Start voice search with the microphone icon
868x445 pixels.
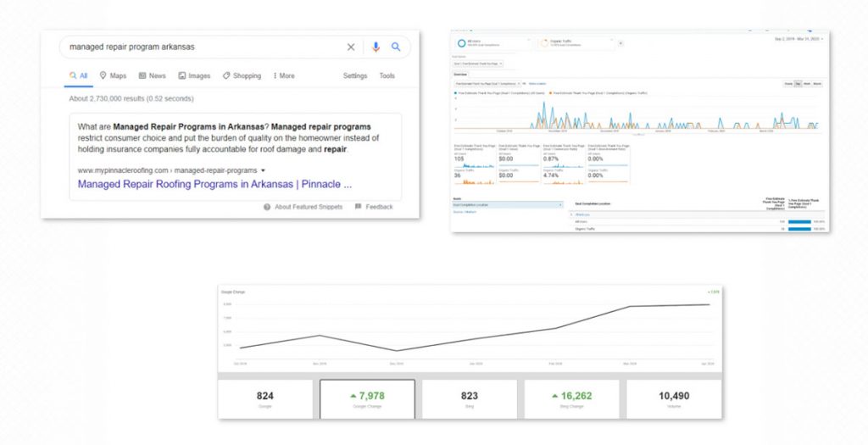point(376,47)
